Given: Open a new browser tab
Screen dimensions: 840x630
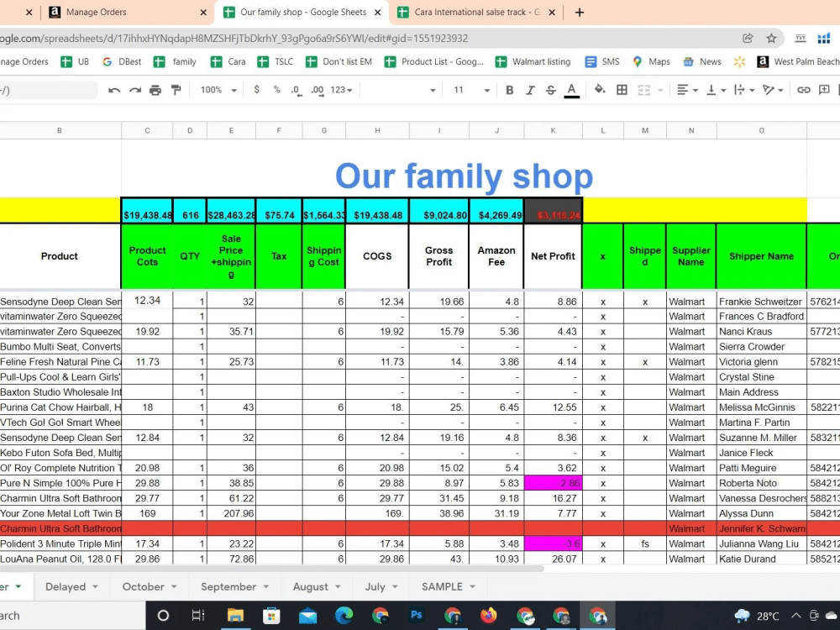Looking at the screenshot, I should click(579, 13).
